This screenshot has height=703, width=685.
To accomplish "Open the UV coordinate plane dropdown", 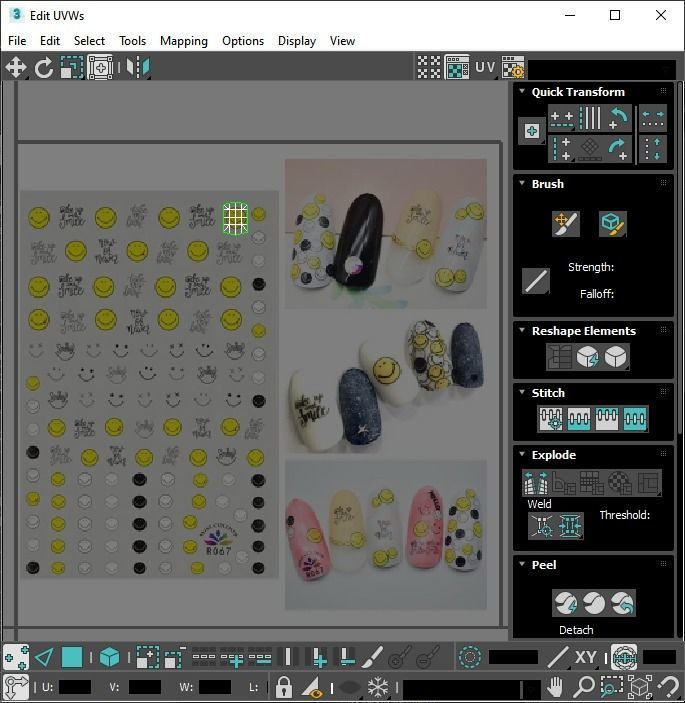I will (485, 68).
